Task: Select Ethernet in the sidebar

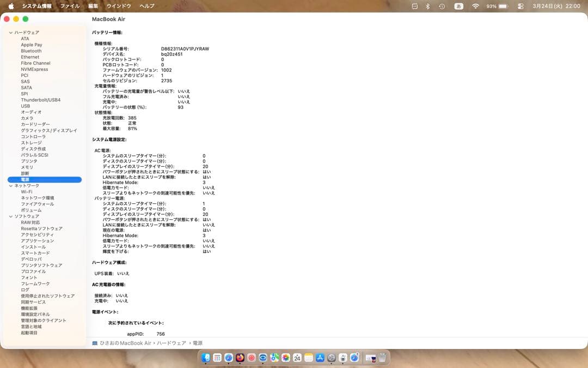Action: pos(30,57)
